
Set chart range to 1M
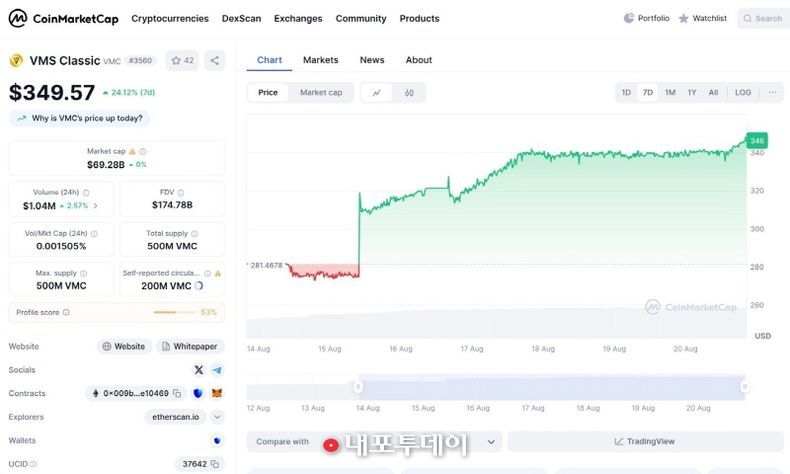coord(670,93)
